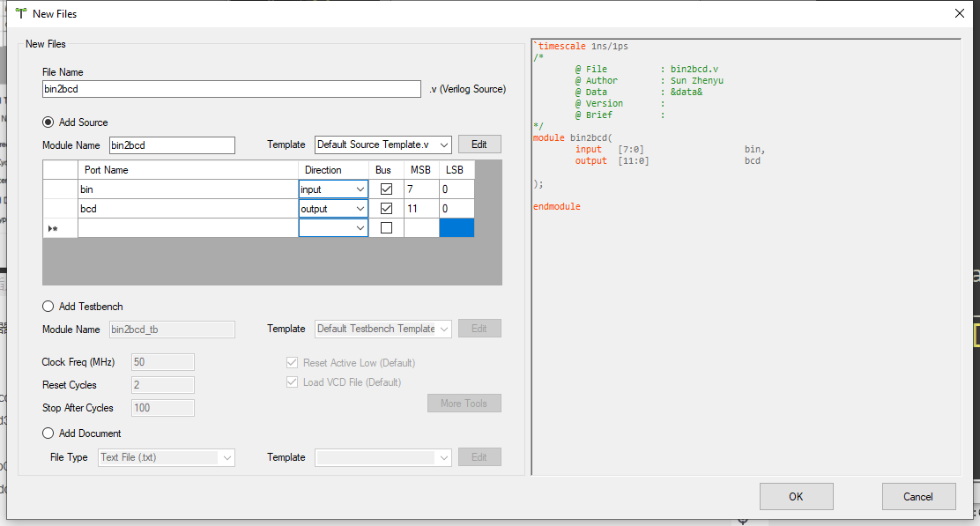This screenshot has height=526, width=980.
Task: Click '.v (Verilog Source)' extension label
Action: [467, 89]
